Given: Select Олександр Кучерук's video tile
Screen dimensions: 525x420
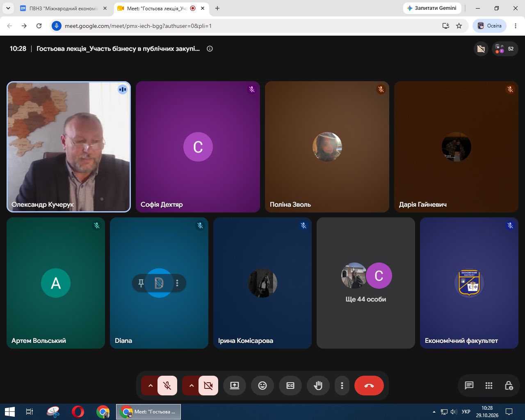Looking at the screenshot, I should point(68,147).
